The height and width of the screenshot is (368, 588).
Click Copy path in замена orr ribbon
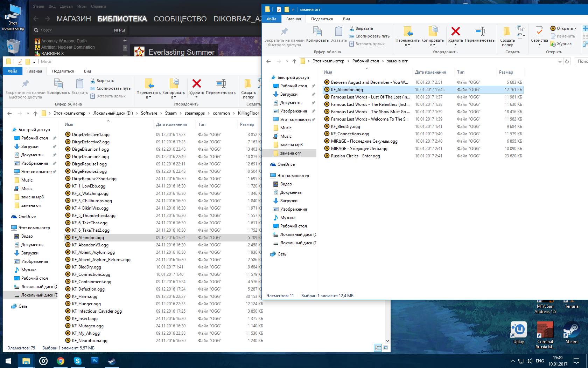click(369, 36)
